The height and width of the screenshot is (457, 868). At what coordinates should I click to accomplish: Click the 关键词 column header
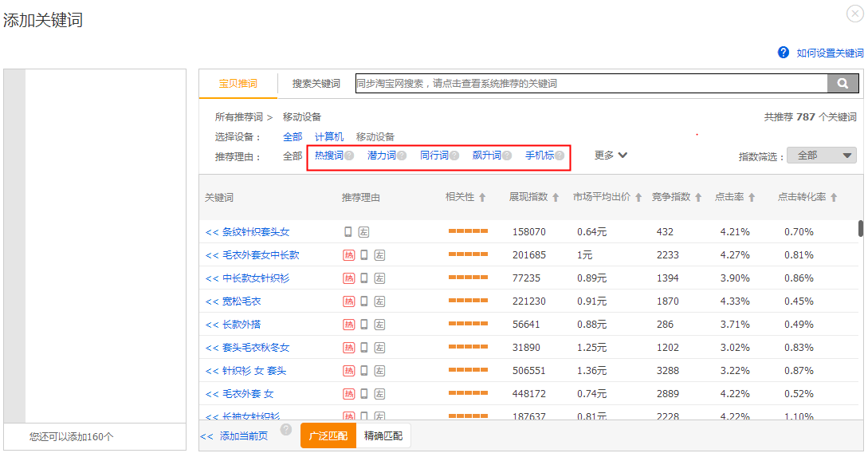click(218, 198)
